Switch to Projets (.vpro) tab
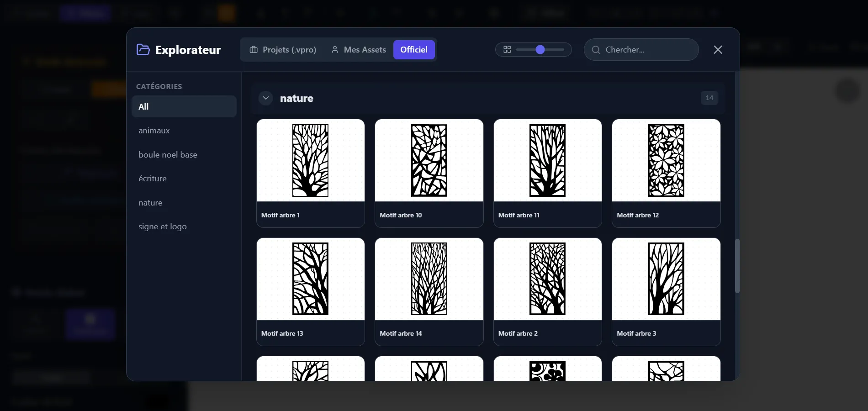 click(283, 50)
